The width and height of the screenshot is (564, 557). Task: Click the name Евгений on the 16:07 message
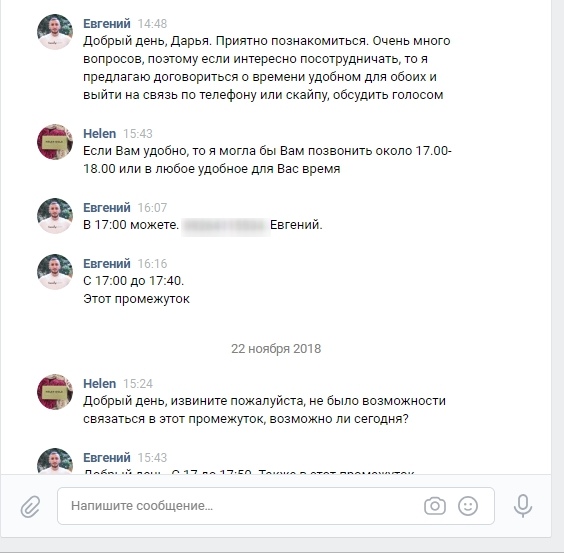tap(107, 208)
